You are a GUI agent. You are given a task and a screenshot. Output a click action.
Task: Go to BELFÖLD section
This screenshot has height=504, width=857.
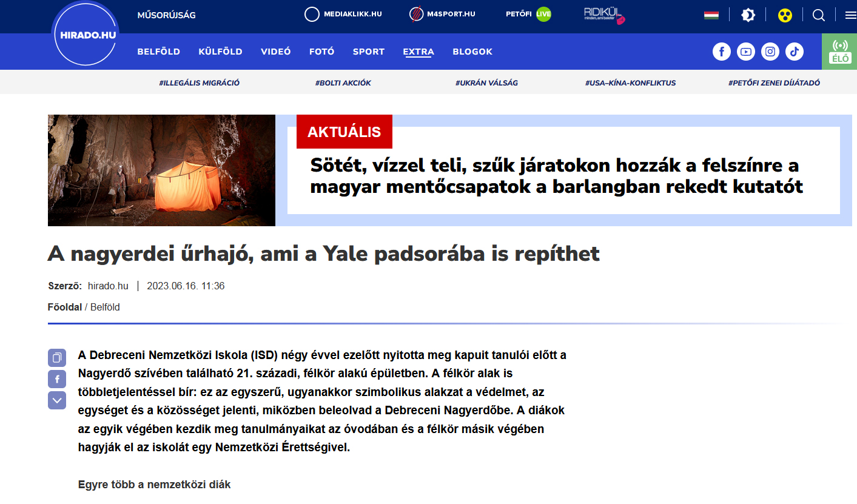tap(159, 52)
